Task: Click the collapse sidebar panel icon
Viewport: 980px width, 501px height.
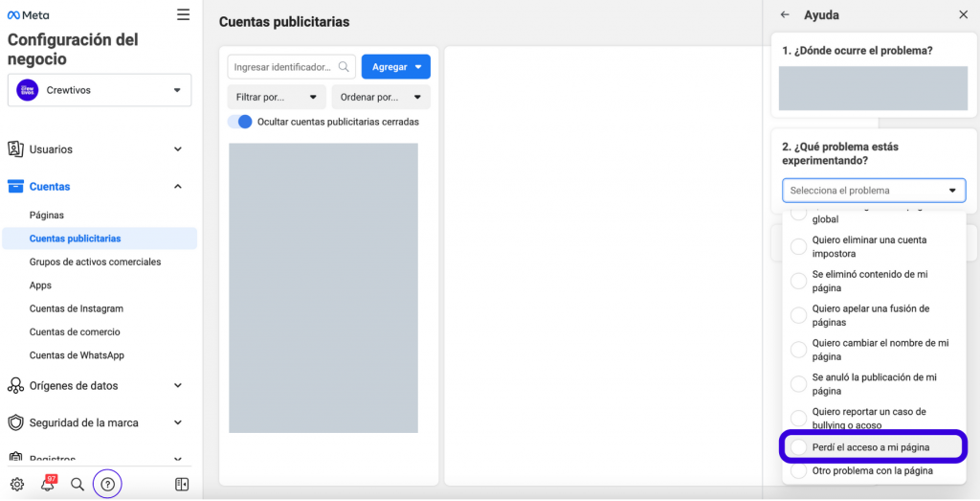Action: coord(182,485)
